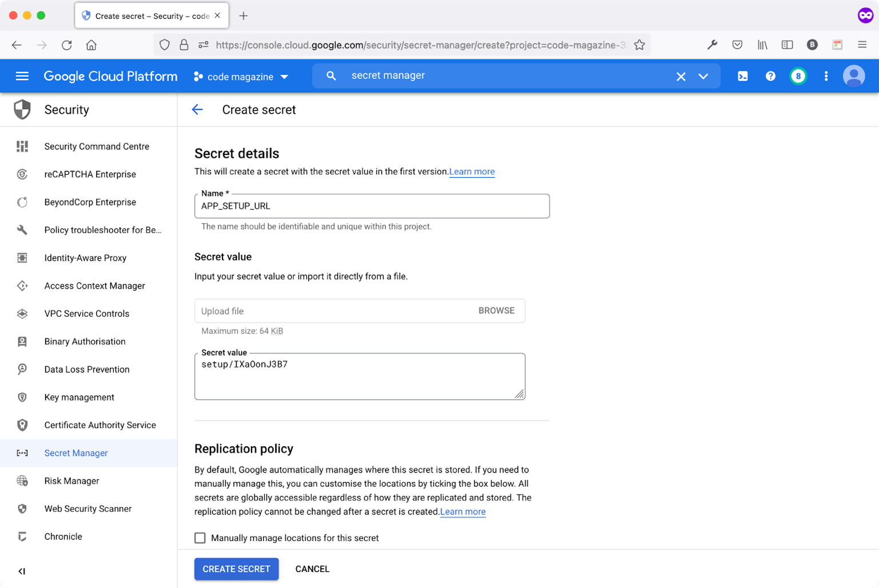
Task: View the notifications badge showing 8
Action: point(798,75)
